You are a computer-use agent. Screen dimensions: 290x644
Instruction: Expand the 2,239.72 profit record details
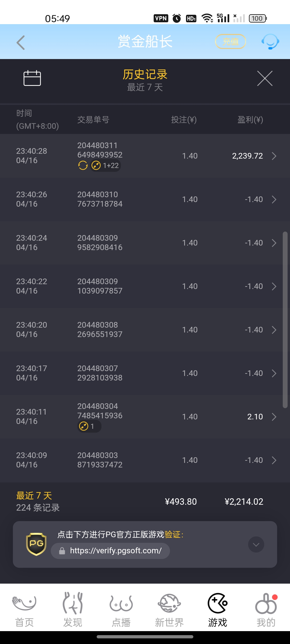274,156
